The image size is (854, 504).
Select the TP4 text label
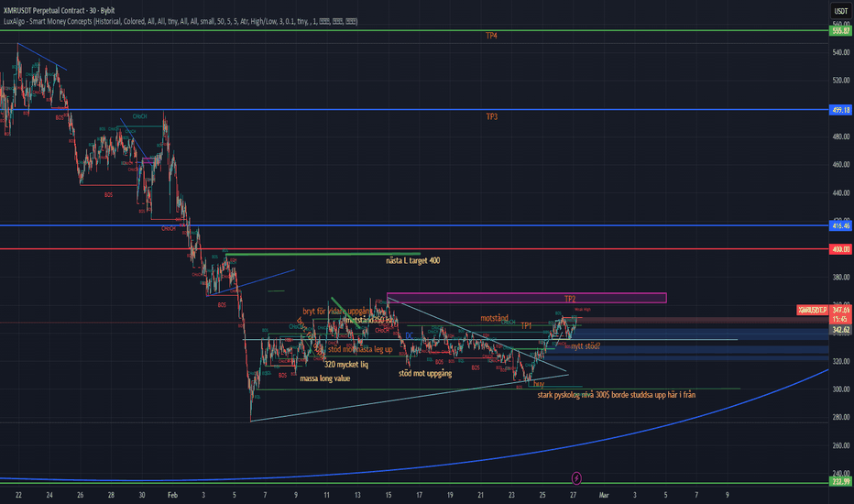click(492, 36)
